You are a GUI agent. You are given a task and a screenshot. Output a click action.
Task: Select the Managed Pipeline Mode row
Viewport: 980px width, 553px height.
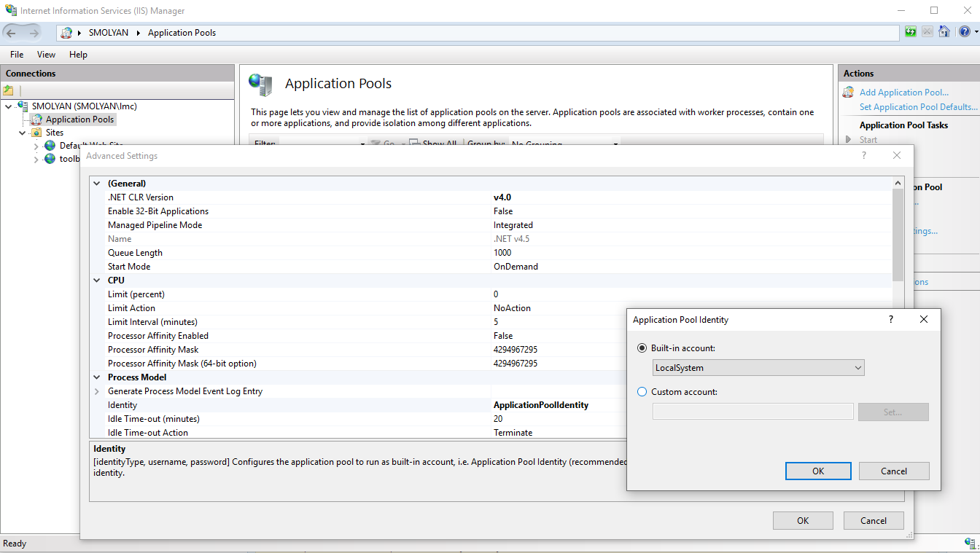tap(491, 225)
